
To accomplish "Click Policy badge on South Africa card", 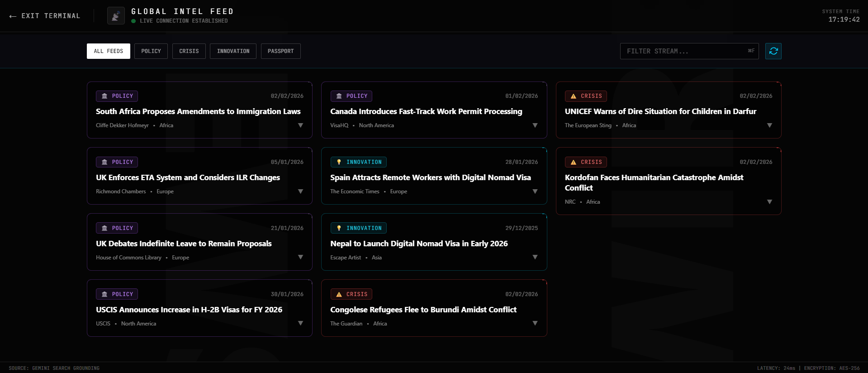I will coord(117,96).
